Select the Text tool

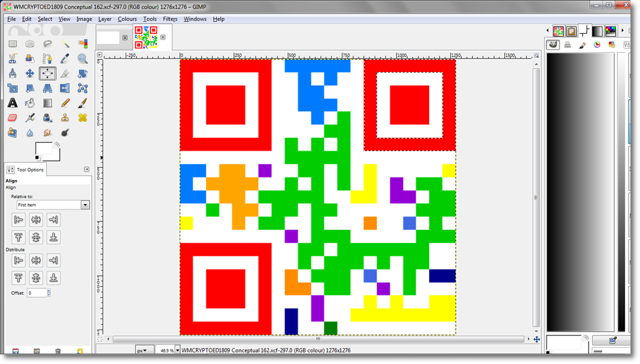coord(12,103)
